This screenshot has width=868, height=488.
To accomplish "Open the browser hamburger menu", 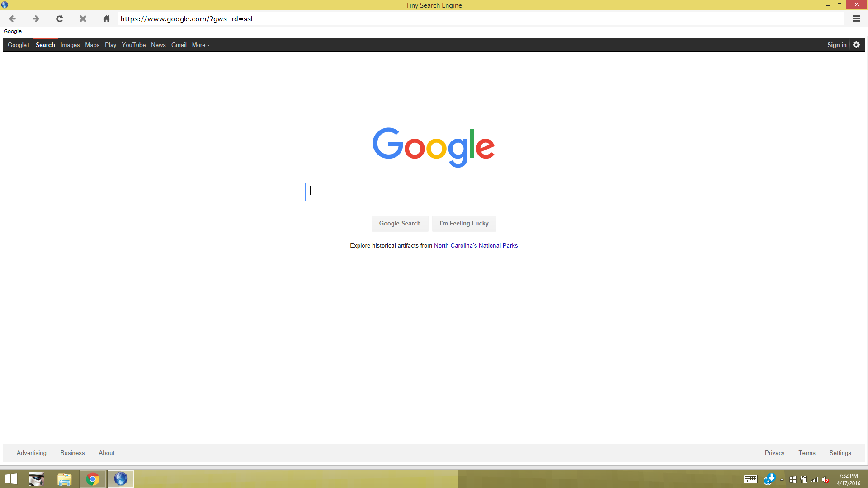I will 856,19.
